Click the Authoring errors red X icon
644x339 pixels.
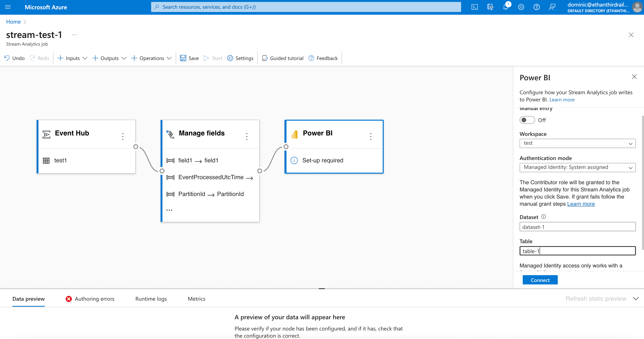[x=69, y=299]
